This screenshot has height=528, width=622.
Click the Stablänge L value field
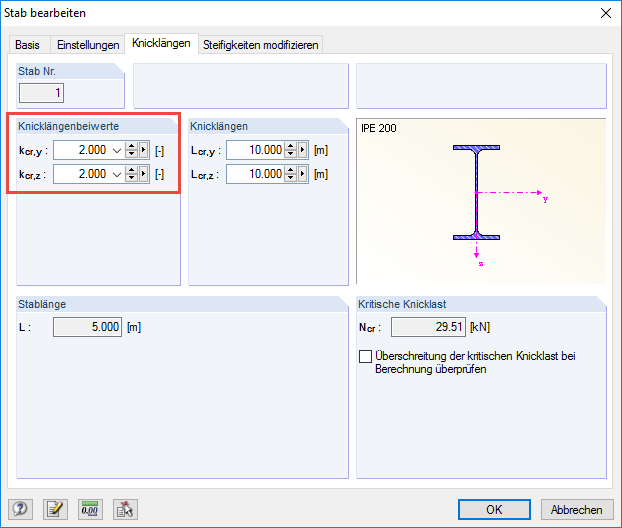coord(87,327)
